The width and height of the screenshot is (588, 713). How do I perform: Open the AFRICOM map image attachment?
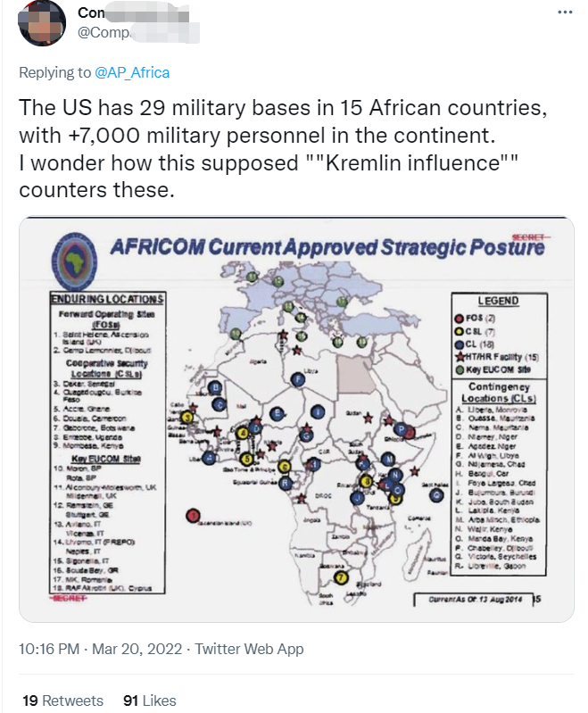(296, 419)
